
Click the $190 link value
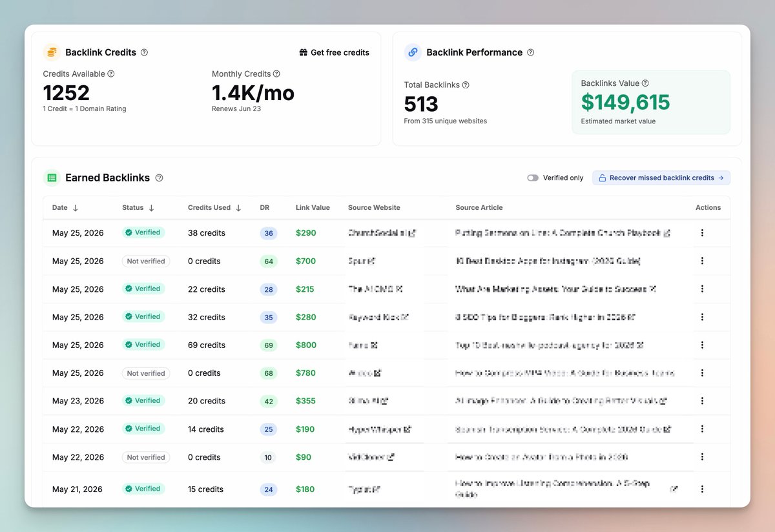click(x=305, y=429)
